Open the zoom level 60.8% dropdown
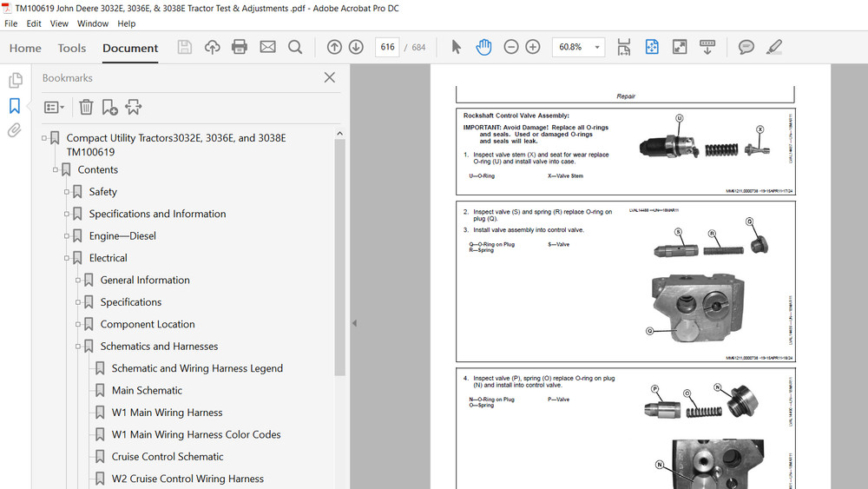This screenshot has height=489, width=868. tap(597, 47)
